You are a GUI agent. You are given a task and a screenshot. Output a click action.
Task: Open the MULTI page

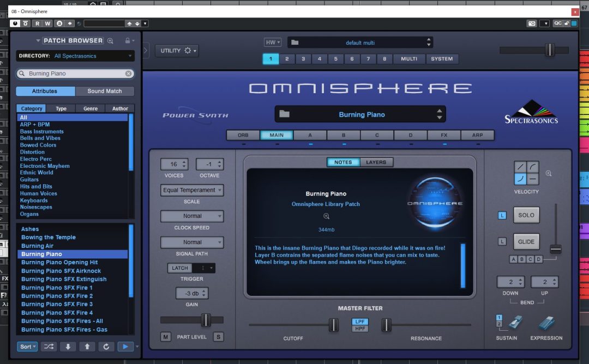click(x=409, y=58)
